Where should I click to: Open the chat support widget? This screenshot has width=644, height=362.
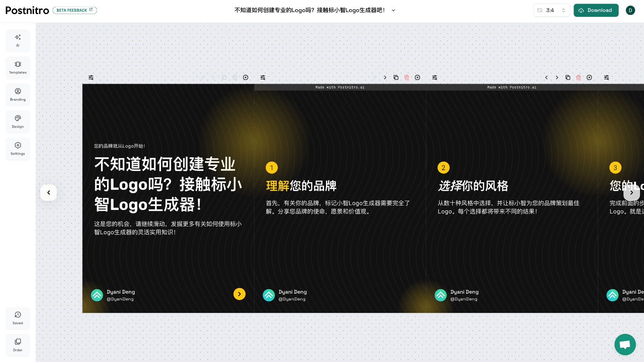(x=625, y=344)
